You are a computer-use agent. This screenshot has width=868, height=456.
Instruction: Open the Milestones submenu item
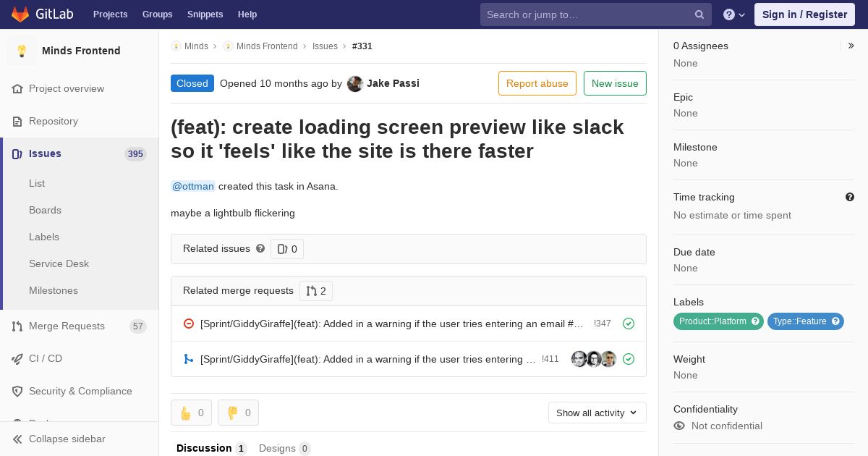54,290
